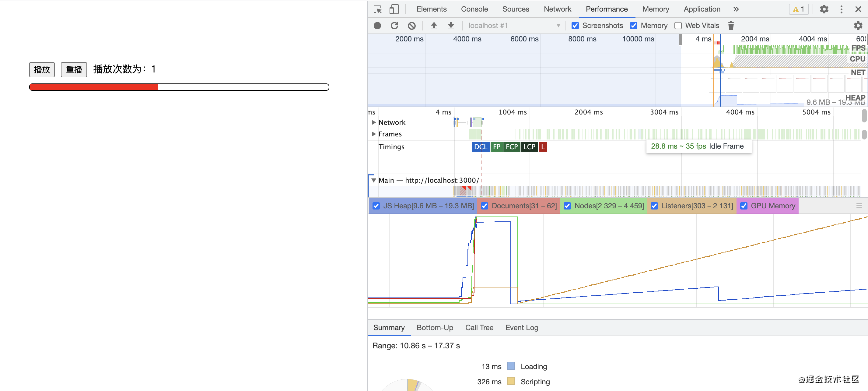The image size is (868, 391).
Task: Click the collect garbage trash icon
Action: tap(730, 26)
